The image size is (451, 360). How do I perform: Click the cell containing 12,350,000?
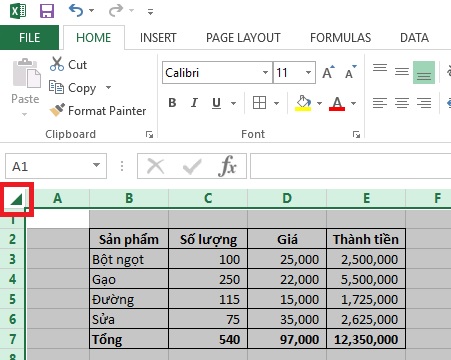[x=366, y=339]
